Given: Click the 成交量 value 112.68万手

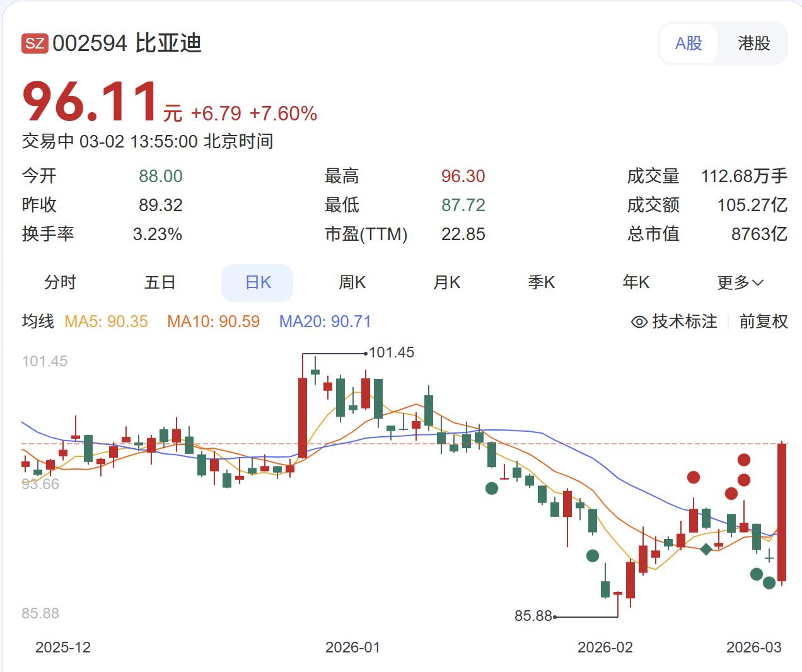Looking at the screenshot, I should pyautogui.click(x=745, y=177).
